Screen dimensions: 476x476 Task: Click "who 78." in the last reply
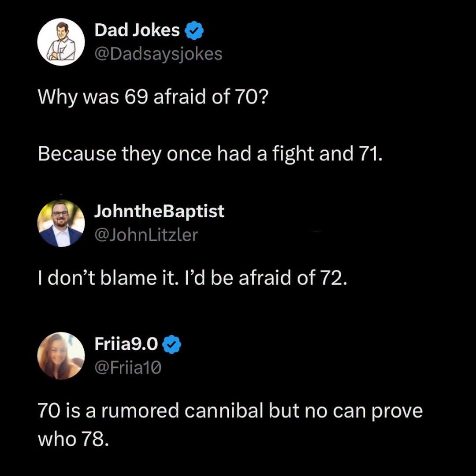(73, 439)
